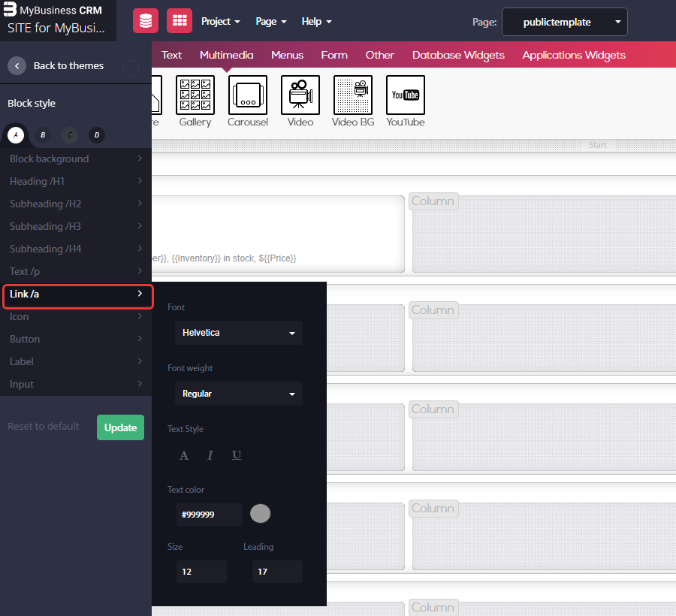Switch to the Form widgets tab
676x616 pixels.
[x=334, y=55]
